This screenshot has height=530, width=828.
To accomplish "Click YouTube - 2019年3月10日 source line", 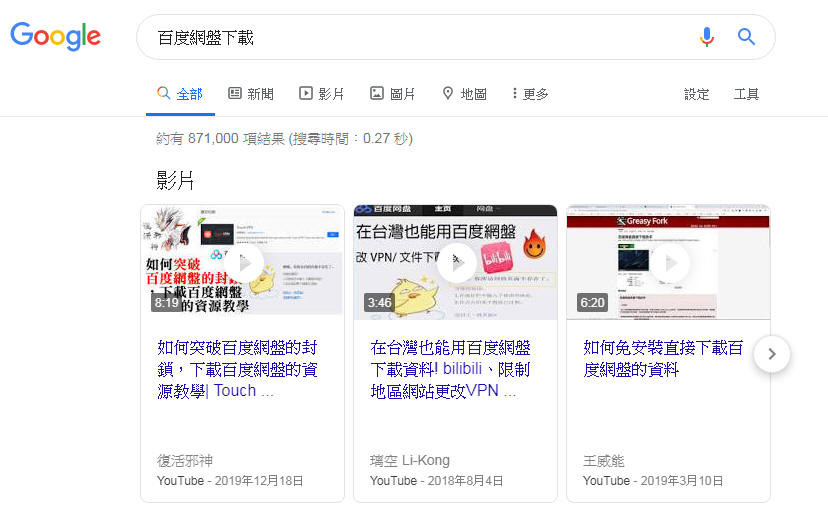I will pos(653,481).
